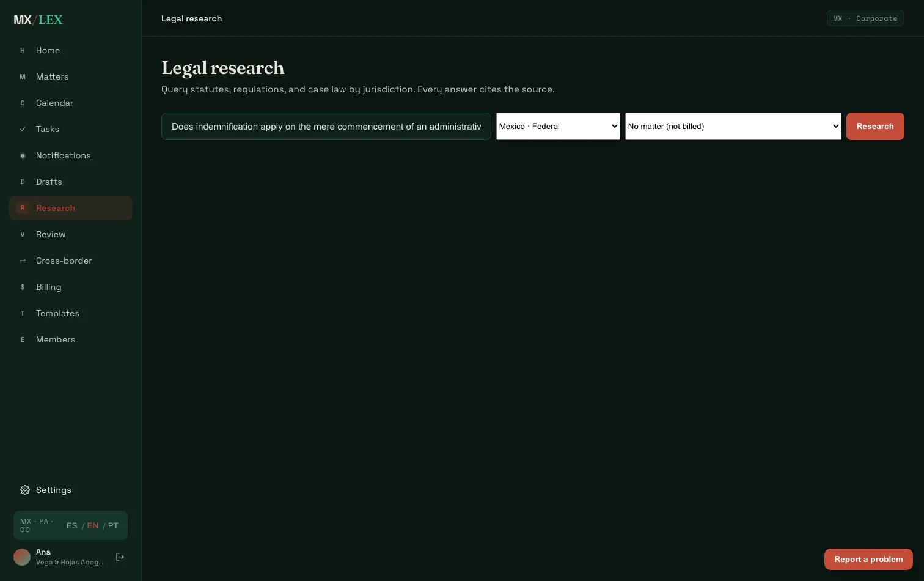Open the Templates section
The height and width of the screenshot is (581, 924).
pos(70,313)
